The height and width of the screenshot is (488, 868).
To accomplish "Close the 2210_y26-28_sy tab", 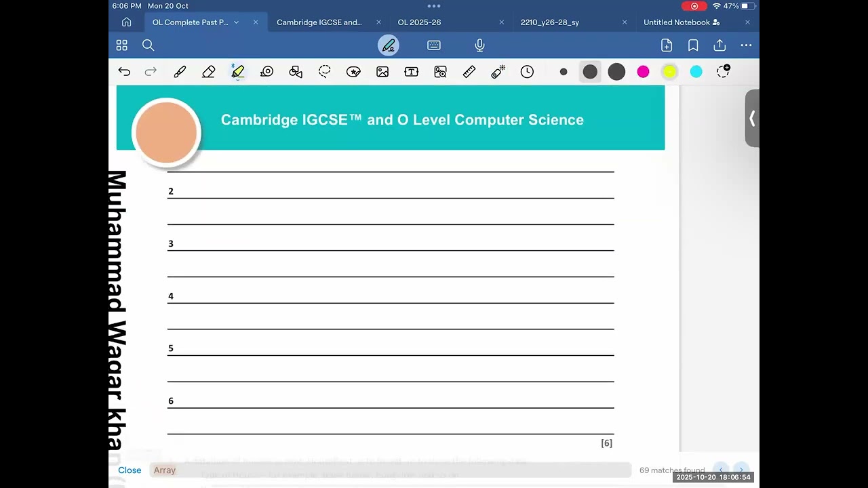I will click(x=625, y=22).
